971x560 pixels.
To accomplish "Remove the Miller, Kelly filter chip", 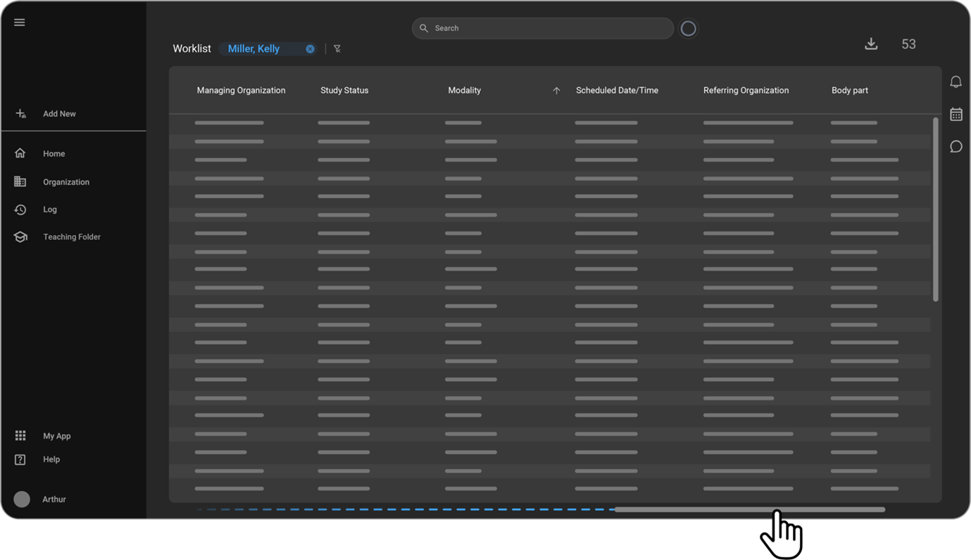I will 310,49.
